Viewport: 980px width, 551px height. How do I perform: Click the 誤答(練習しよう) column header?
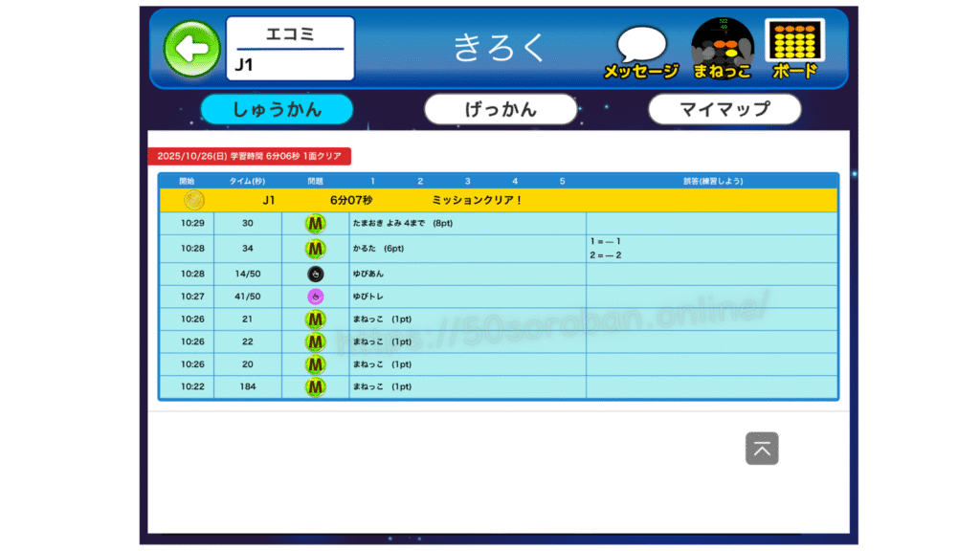point(711,181)
